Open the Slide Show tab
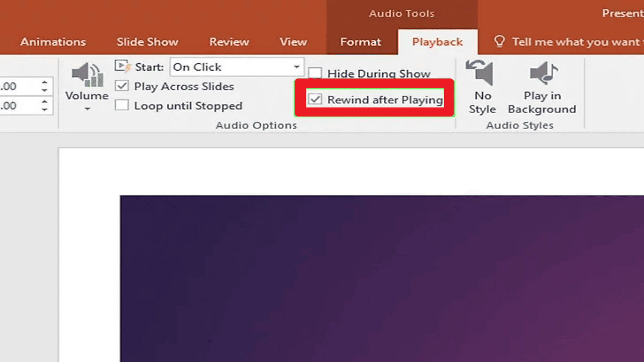 [148, 42]
